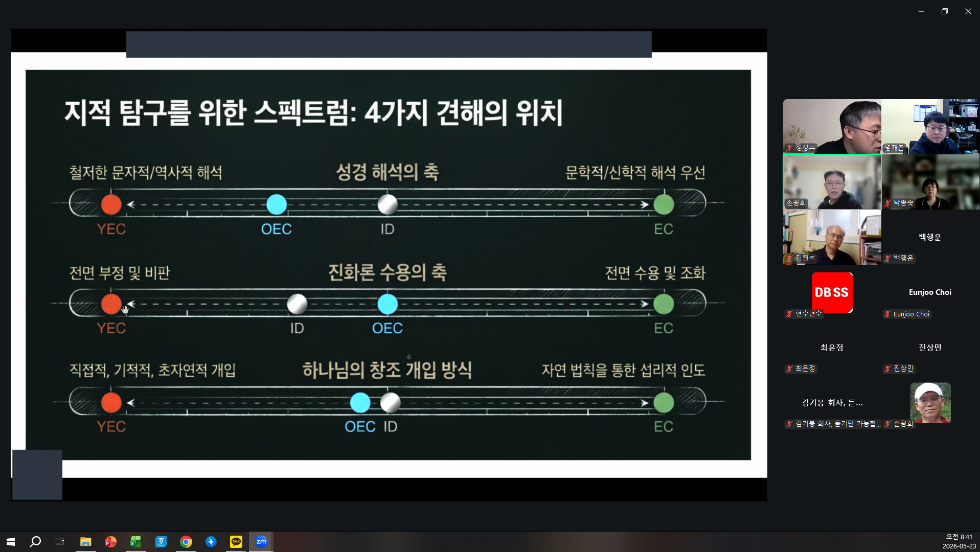Click the '자연 법칙을 통한 섭리적 인도' label
This screenshot has height=552, width=980.
pos(624,370)
